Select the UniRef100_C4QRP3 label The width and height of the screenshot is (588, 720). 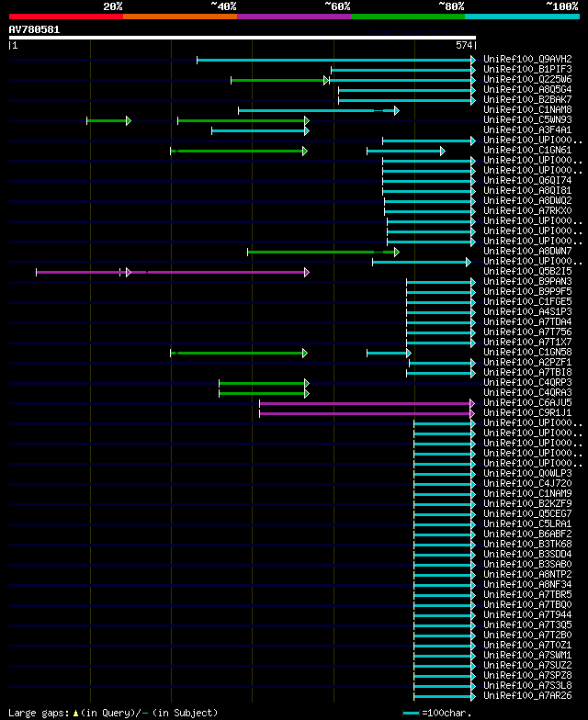(527, 382)
